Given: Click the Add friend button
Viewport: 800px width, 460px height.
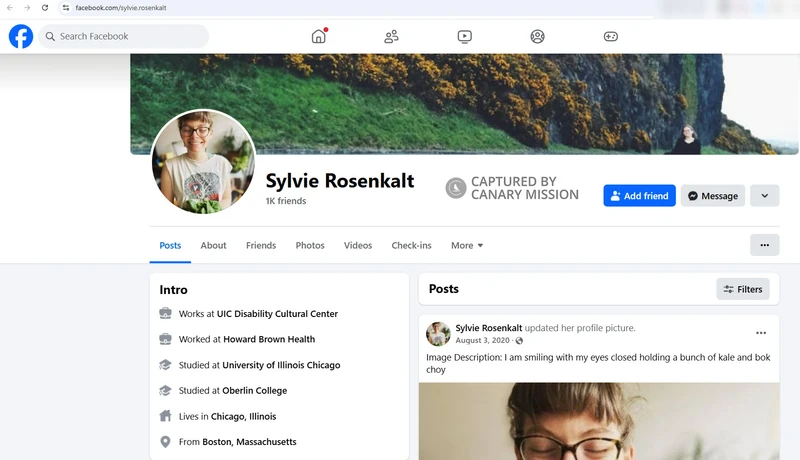Looking at the screenshot, I should (x=639, y=196).
